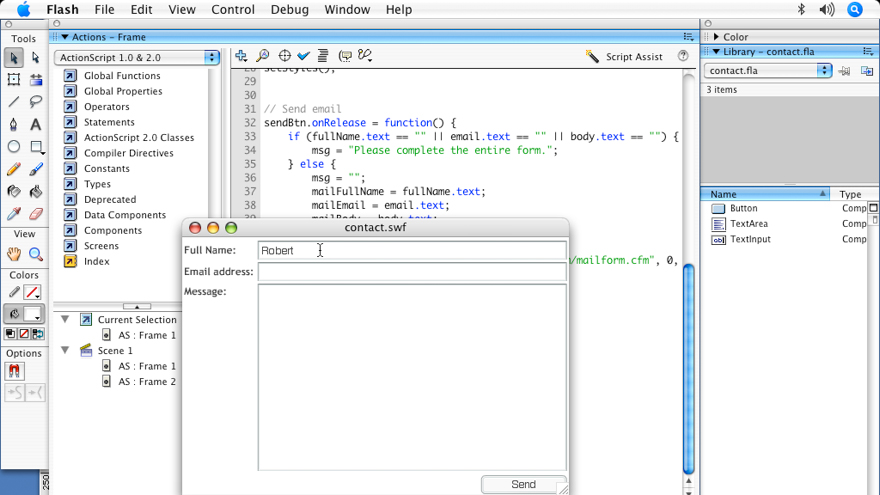This screenshot has width=880, height=495.
Task: Toggle Script Assist mode
Action: [624, 57]
